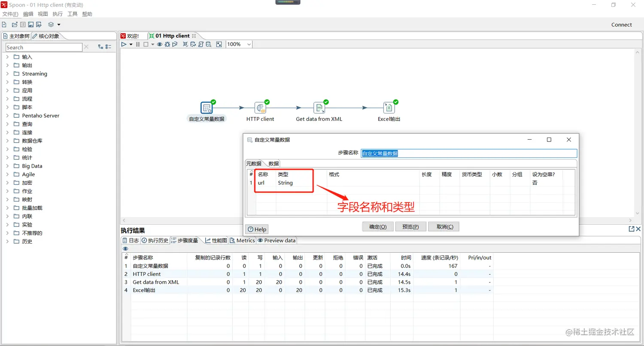
Task: Click the explore repository toolbar icon
Action: tap(23, 24)
